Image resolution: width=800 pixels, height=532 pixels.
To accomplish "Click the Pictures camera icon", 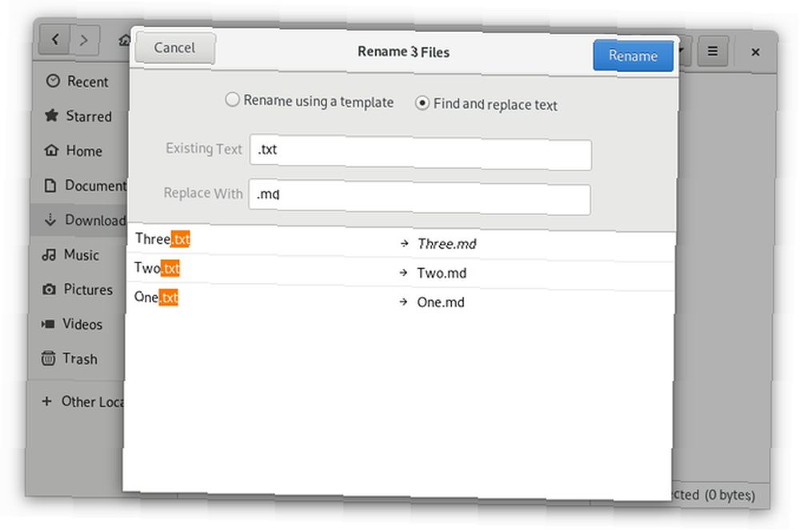I will (x=49, y=290).
